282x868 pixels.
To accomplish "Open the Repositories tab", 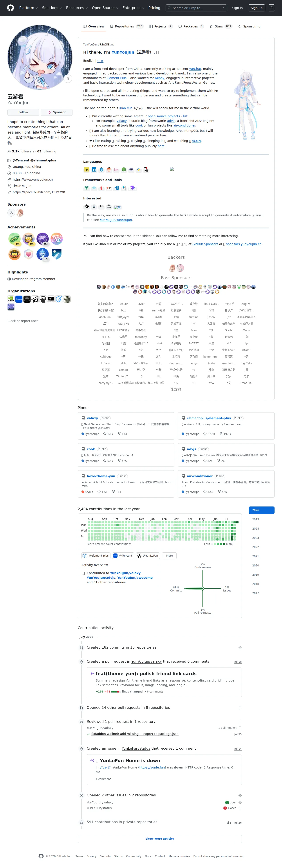I will tap(126, 26).
